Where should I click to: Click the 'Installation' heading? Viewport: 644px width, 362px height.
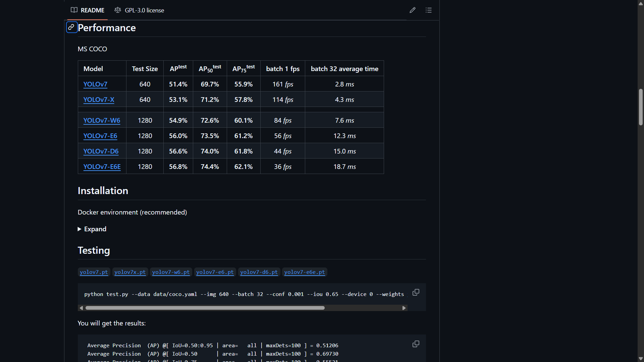coord(103,190)
